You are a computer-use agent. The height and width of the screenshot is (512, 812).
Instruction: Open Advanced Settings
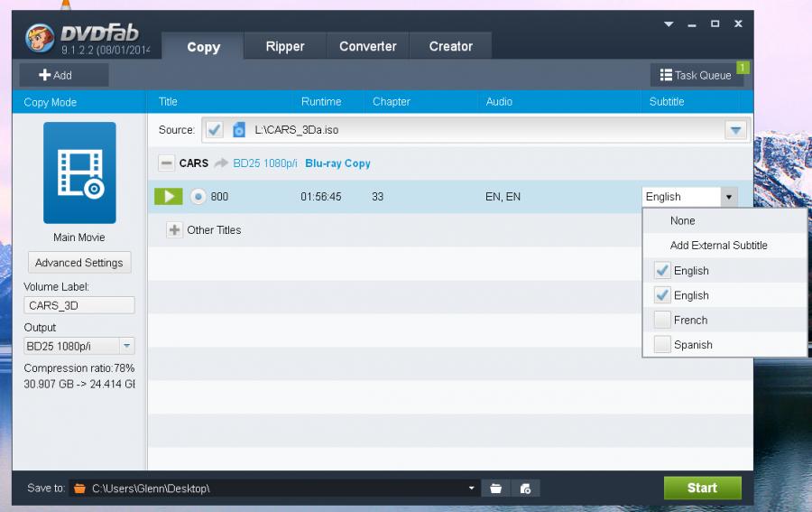tap(79, 263)
